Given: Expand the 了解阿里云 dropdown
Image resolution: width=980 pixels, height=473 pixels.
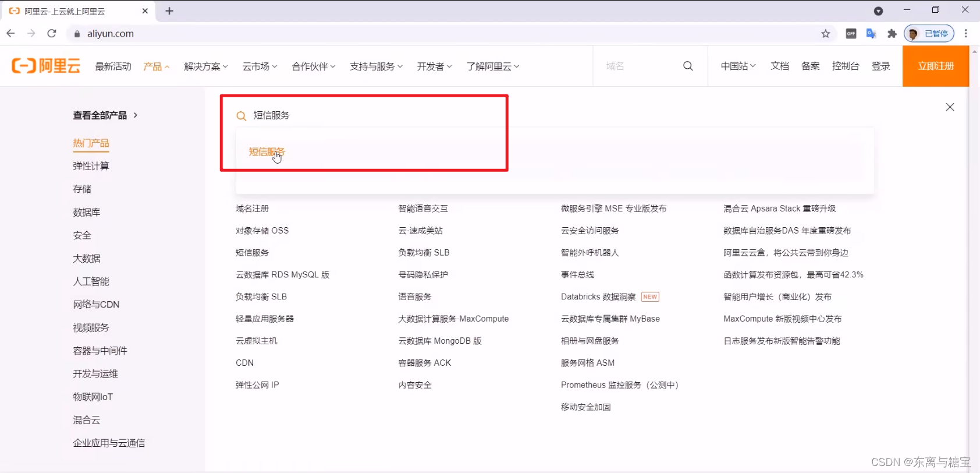Looking at the screenshot, I should pos(492,66).
